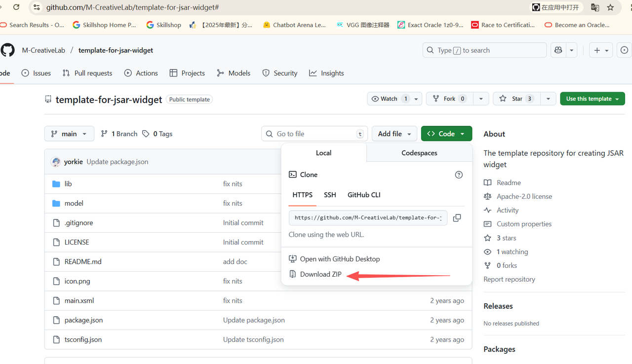This screenshot has width=632, height=364.
Task: Select the Local tab in Code popup
Action: click(x=324, y=153)
